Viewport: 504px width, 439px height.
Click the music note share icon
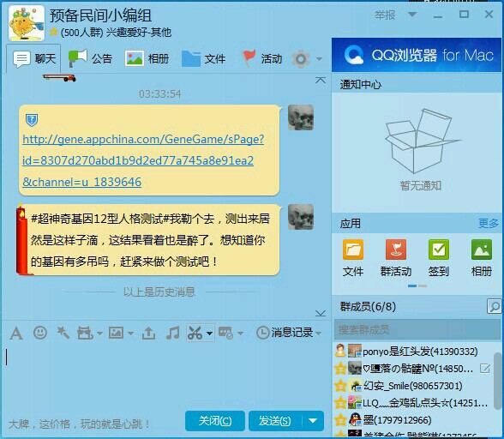pos(173,333)
